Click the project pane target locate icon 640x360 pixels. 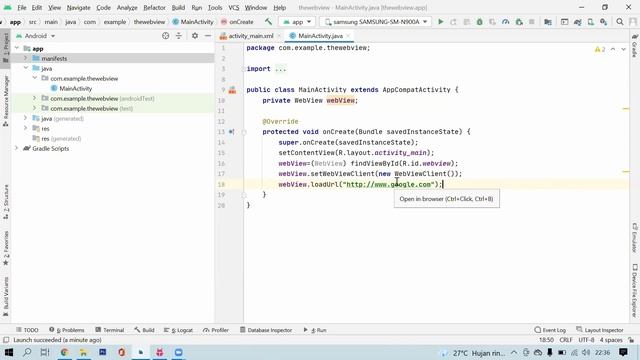coord(165,36)
